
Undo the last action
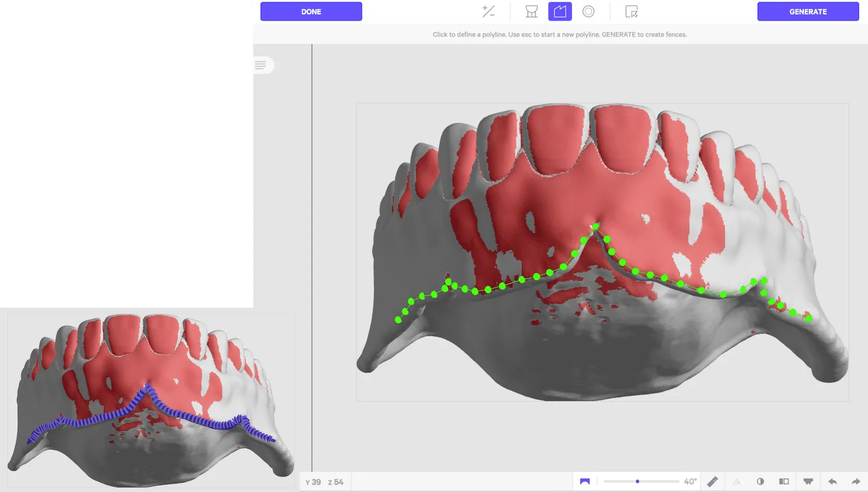(832, 481)
